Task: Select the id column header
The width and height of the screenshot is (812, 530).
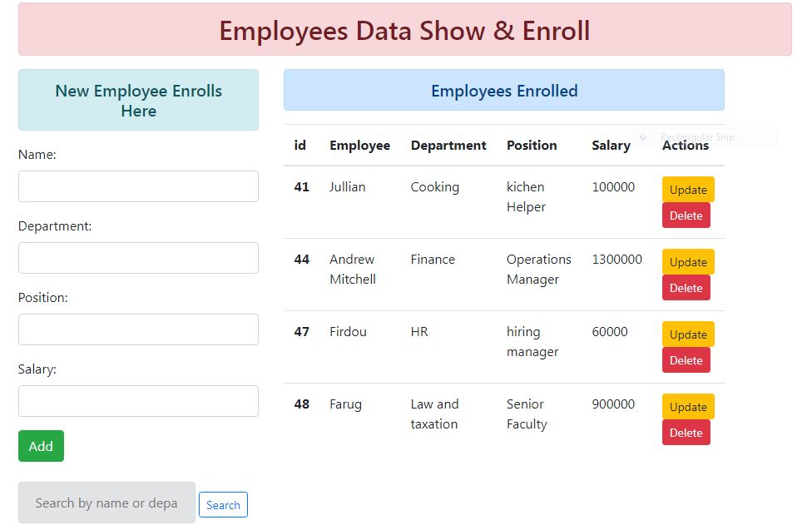Action: (x=300, y=145)
